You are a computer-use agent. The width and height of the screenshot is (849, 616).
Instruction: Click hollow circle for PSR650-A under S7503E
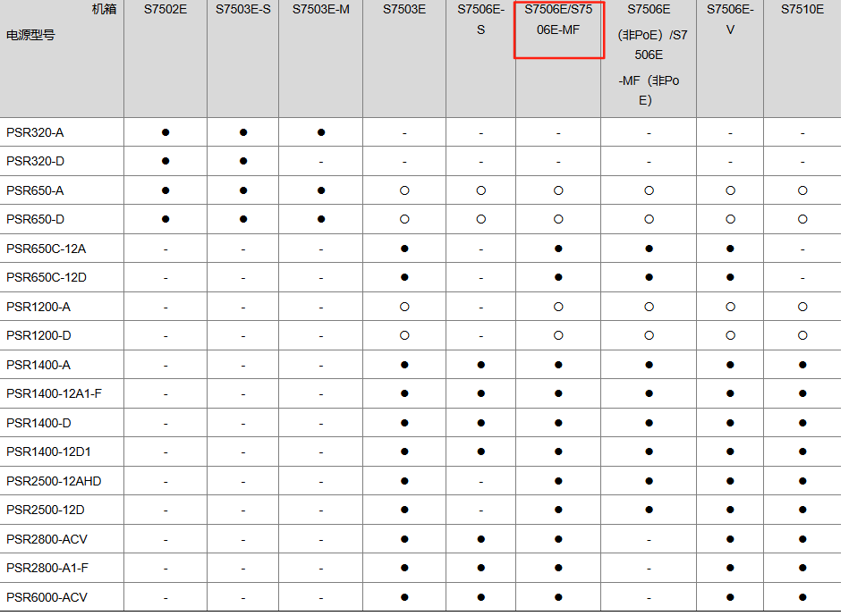pyautogui.click(x=404, y=190)
